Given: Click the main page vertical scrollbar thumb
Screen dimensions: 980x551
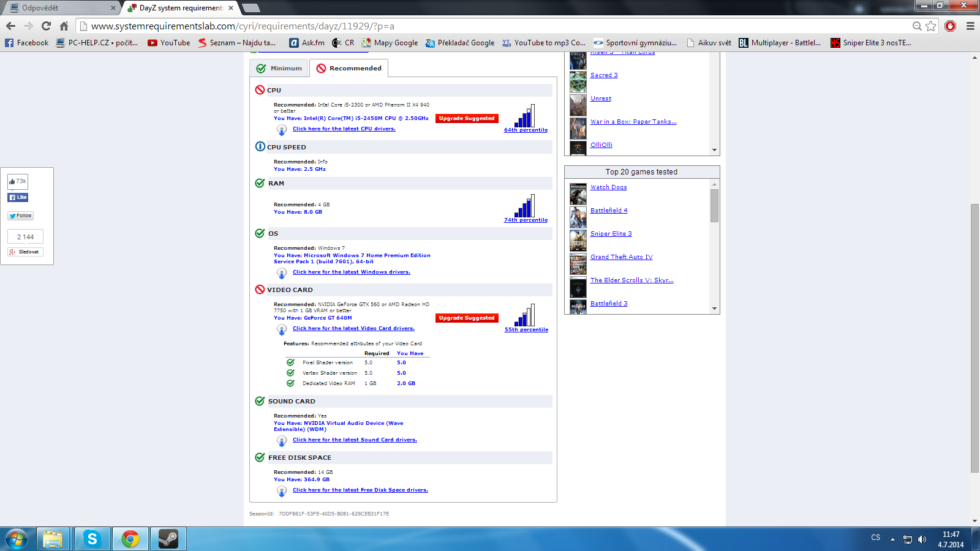Looking at the screenshot, I should [974, 338].
